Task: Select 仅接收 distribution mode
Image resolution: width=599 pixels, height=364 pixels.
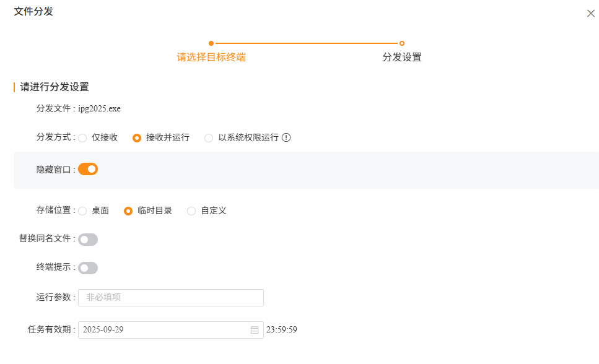Action: [x=82, y=138]
